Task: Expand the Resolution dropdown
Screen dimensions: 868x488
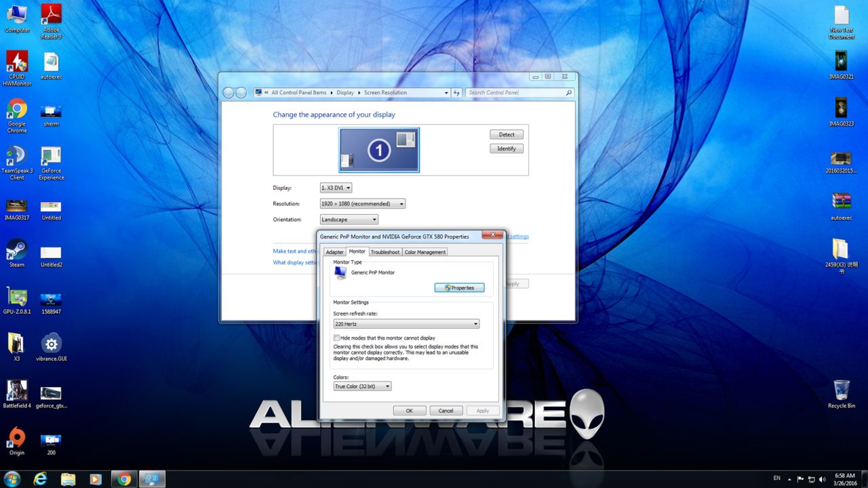Action: [x=362, y=203]
